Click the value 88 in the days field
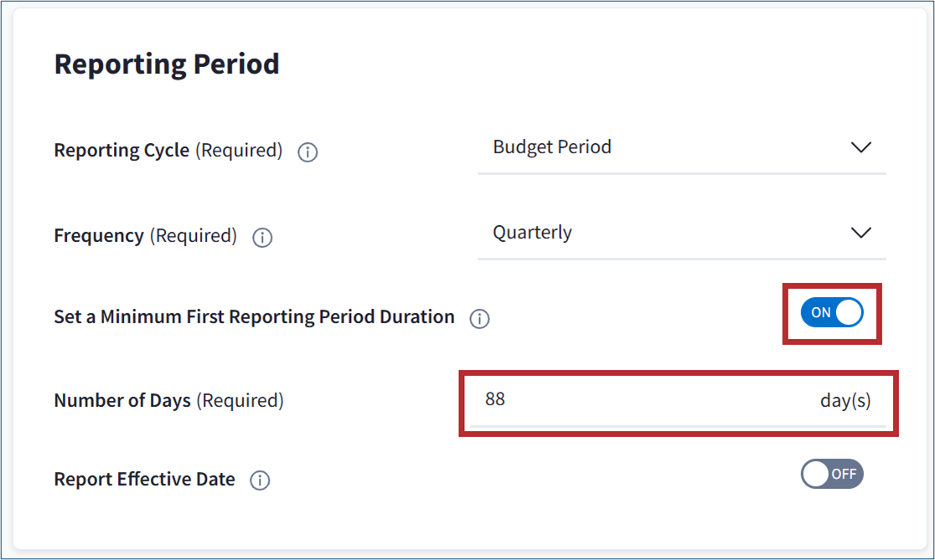This screenshot has width=935, height=560. tap(495, 399)
